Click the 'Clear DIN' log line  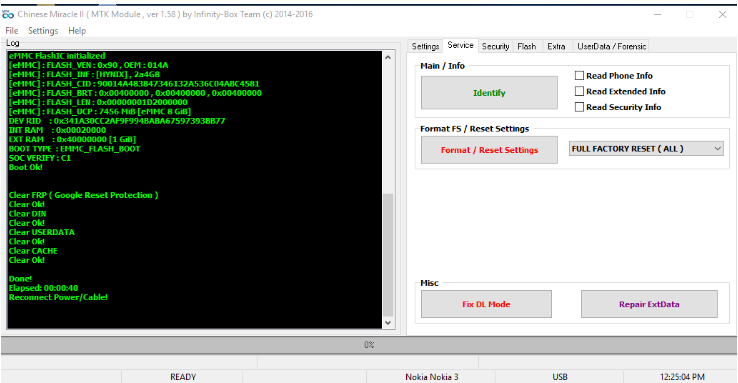tap(27, 214)
